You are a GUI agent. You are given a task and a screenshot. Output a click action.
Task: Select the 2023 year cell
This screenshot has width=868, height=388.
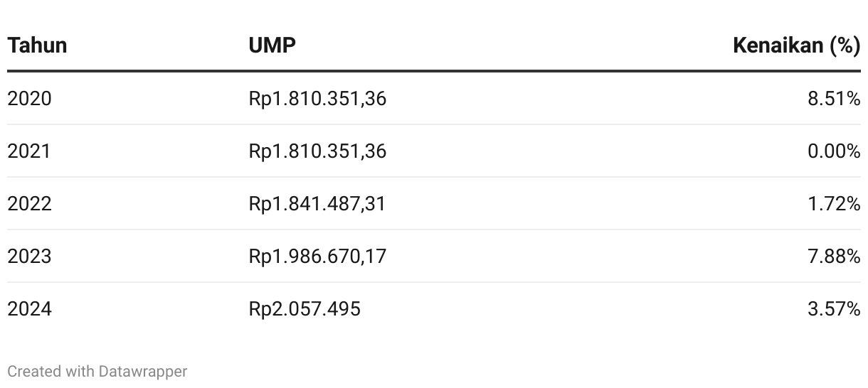pyautogui.click(x=29, y=256)
